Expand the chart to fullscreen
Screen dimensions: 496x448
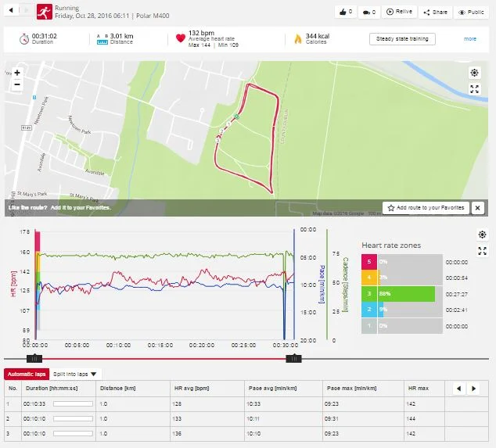pyautogui.click(x=482, y=251)
